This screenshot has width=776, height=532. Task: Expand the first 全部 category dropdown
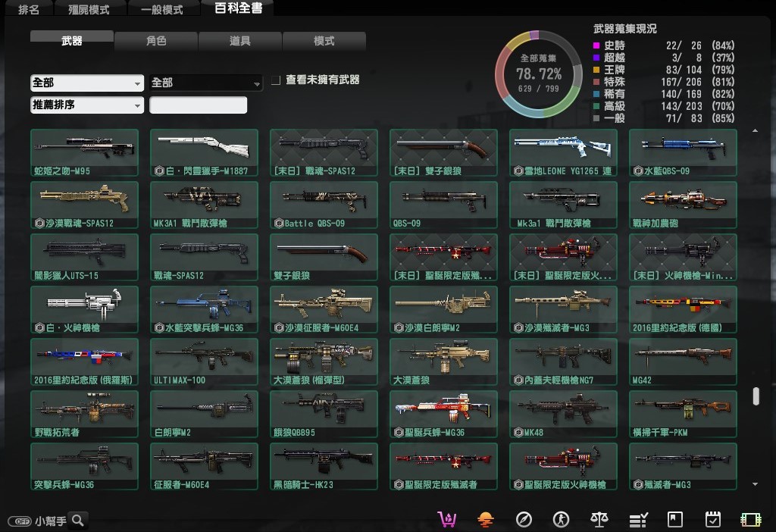pos(87,83)
